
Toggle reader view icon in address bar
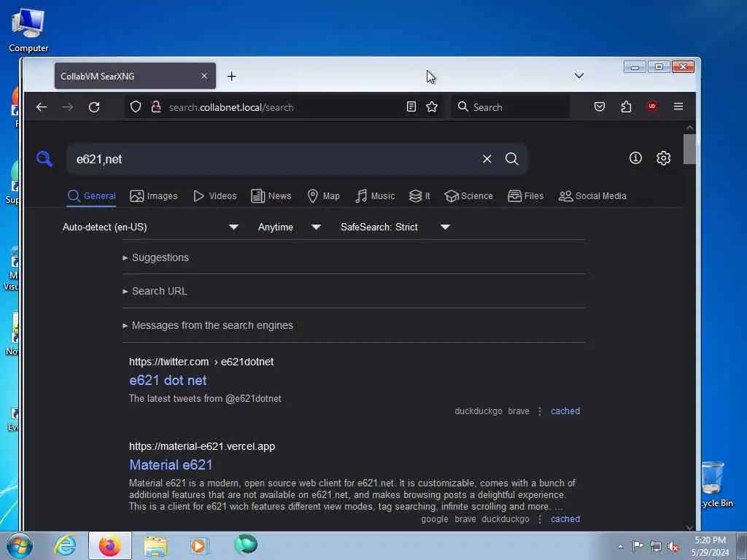411,106
